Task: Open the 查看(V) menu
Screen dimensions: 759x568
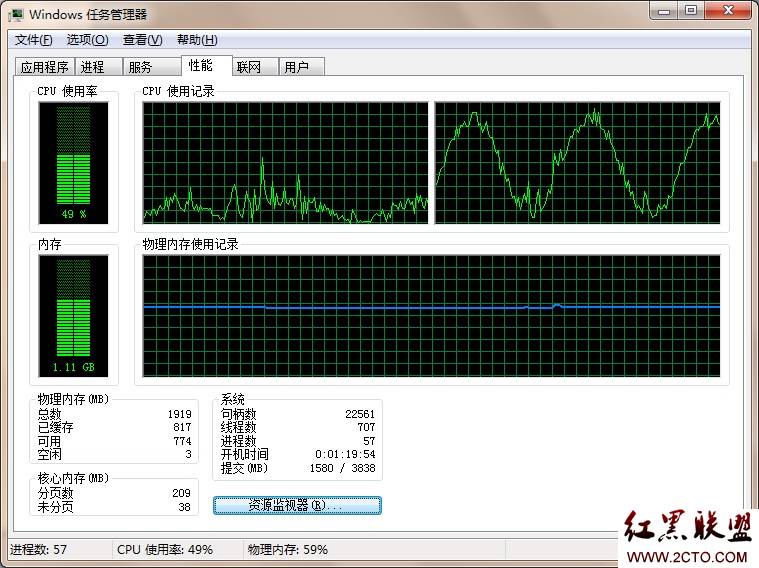Action: click(142, 40)
